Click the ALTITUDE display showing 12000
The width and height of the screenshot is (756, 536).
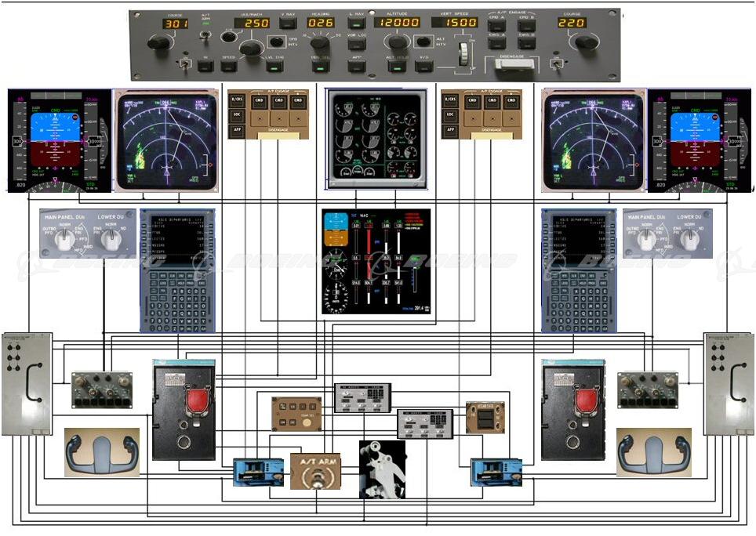(x=394, y=24)
